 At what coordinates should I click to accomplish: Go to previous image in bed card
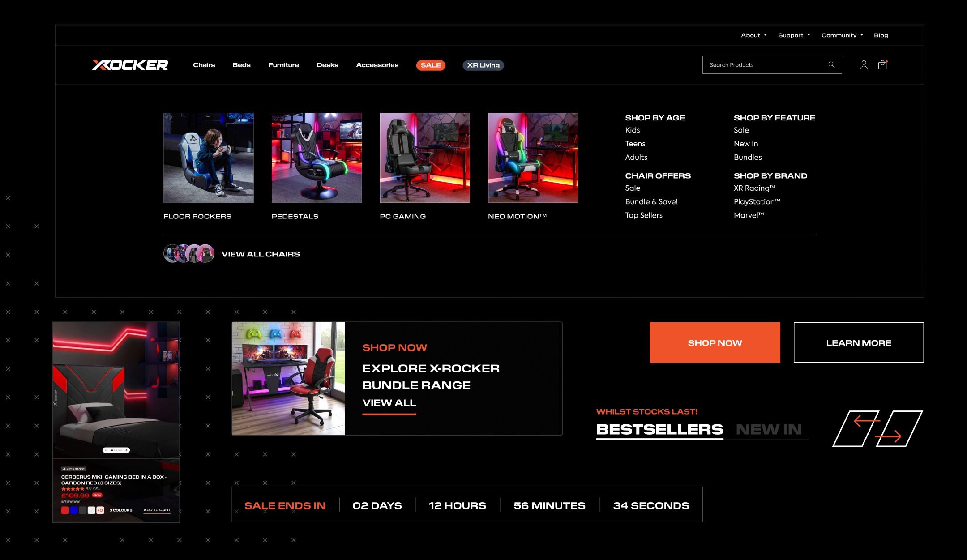click(x=106, y=450)
